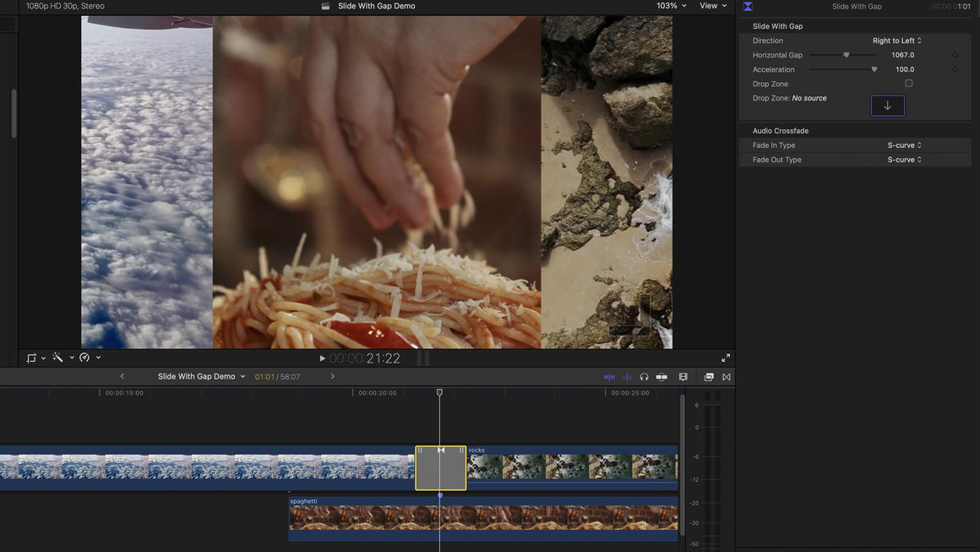
Task: Adjust the Horizontal Gap slider
Action: tap(846, 55)
